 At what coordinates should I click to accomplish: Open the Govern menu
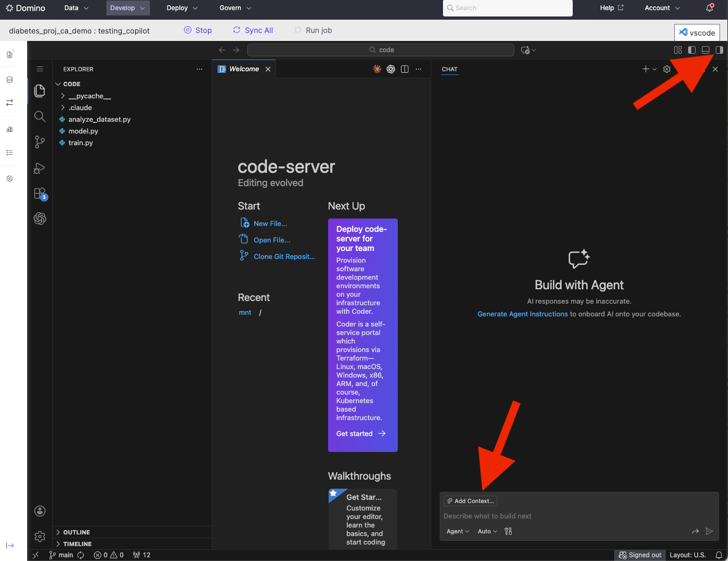(235, 8)
